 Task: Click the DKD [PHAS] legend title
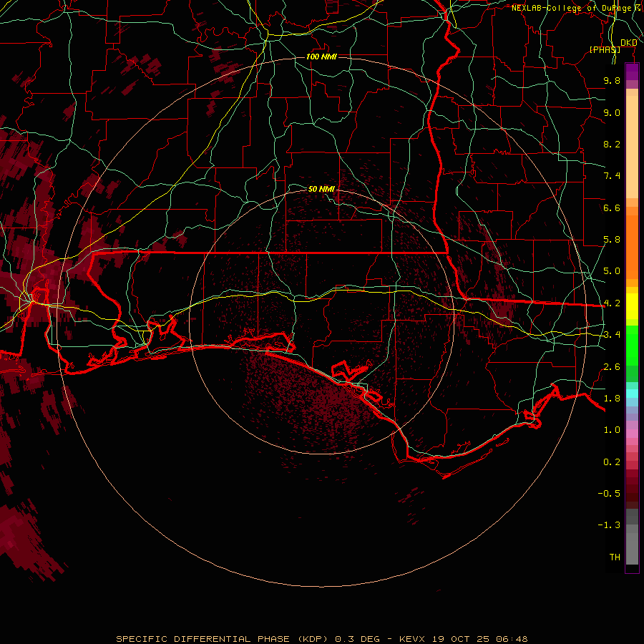click(x=613, y=46)
